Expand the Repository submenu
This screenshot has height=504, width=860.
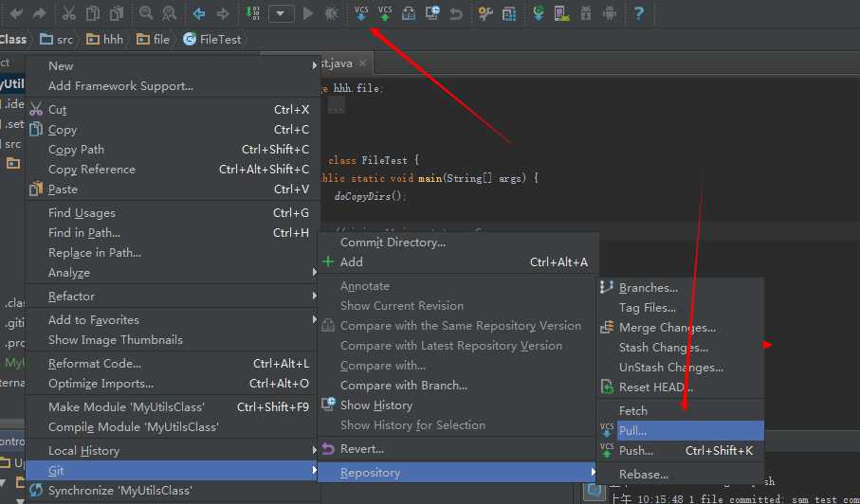(x=459, y=473)
